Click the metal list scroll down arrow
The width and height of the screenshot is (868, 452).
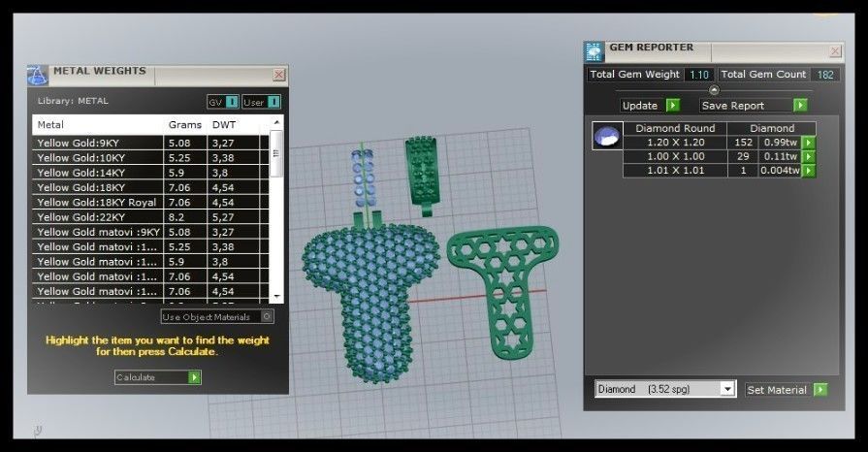(276, 297)
